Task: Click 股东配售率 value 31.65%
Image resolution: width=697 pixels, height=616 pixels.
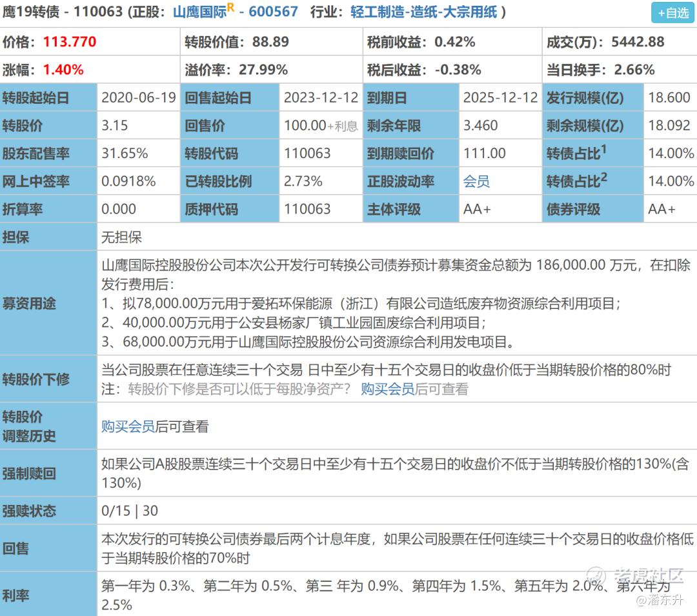Action: (x=125, y=154)
